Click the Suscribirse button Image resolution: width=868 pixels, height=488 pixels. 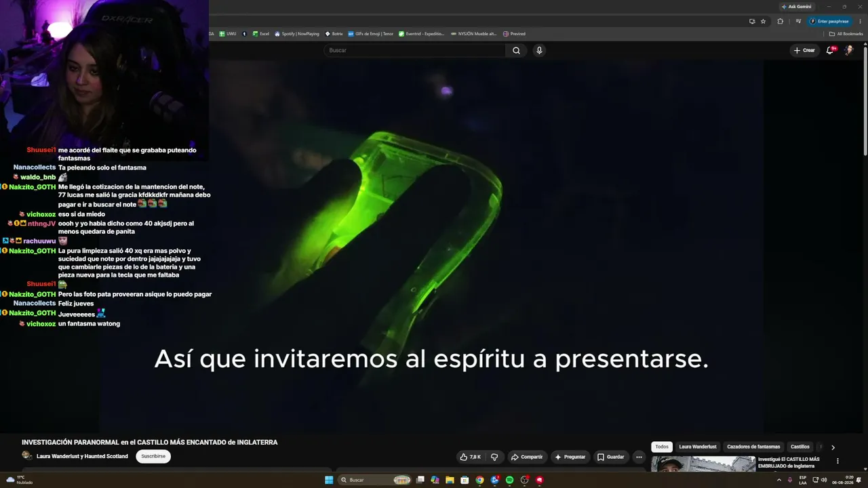pos(153,456)
